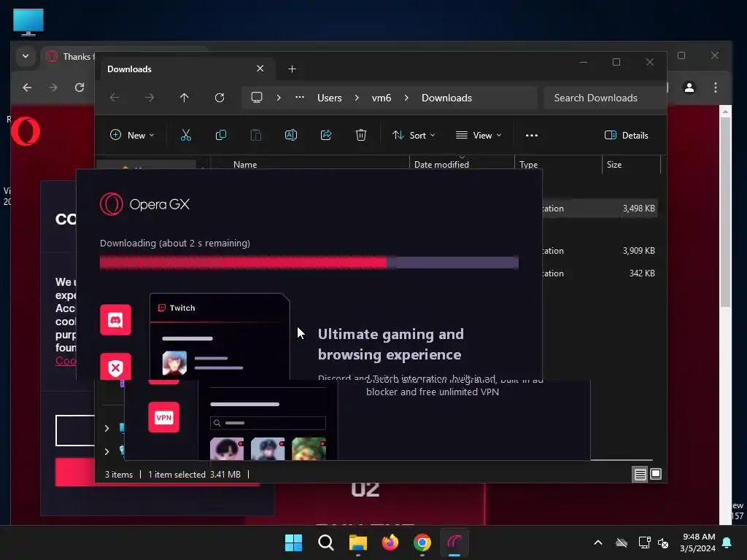Open the See more ellipsis menu
The height and width of the screenshot is (560, 747).
pyautogui.click(x=532, y=135)
